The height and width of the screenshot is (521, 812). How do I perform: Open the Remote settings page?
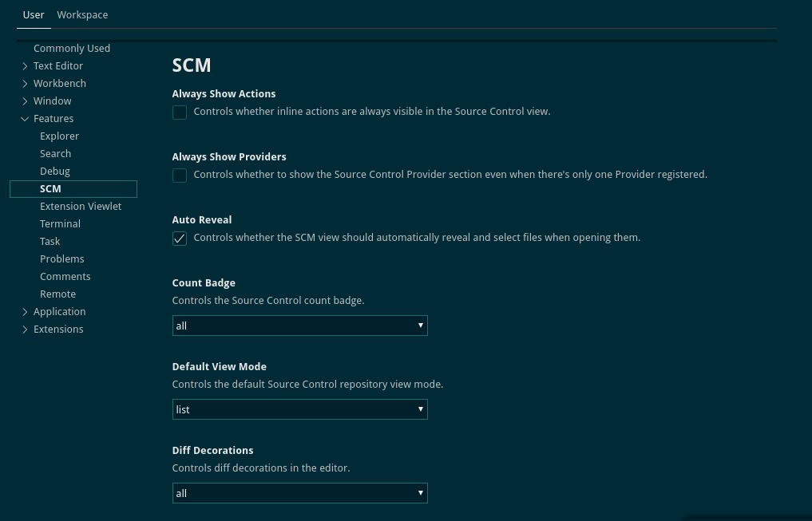pyautogui.click(x=57, y=294)
